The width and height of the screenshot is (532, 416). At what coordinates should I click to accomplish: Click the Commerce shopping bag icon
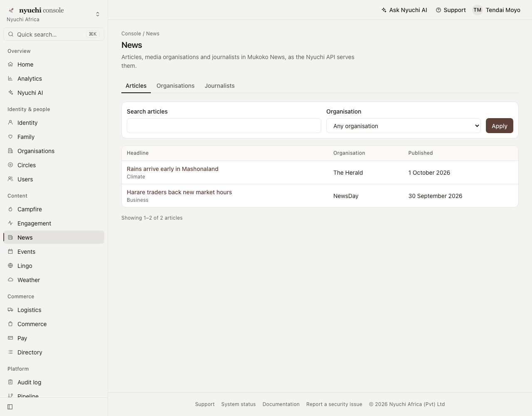10,324
